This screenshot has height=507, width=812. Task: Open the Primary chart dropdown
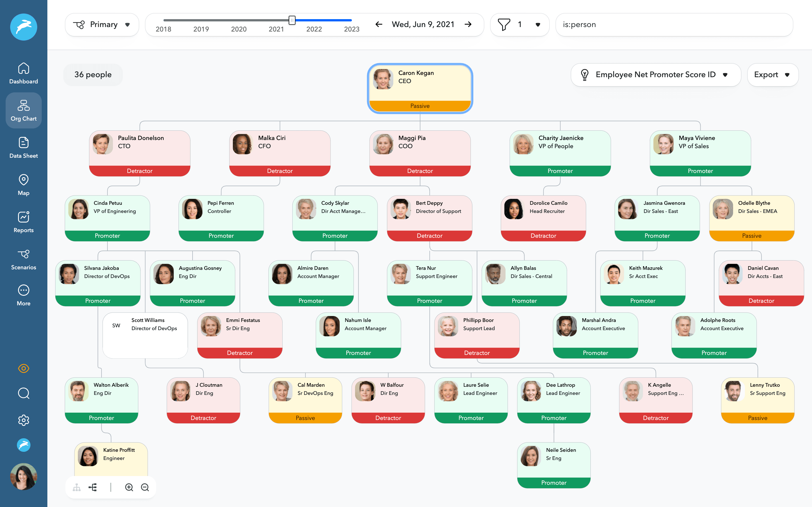pyautogui.click(x=102, y=25)
